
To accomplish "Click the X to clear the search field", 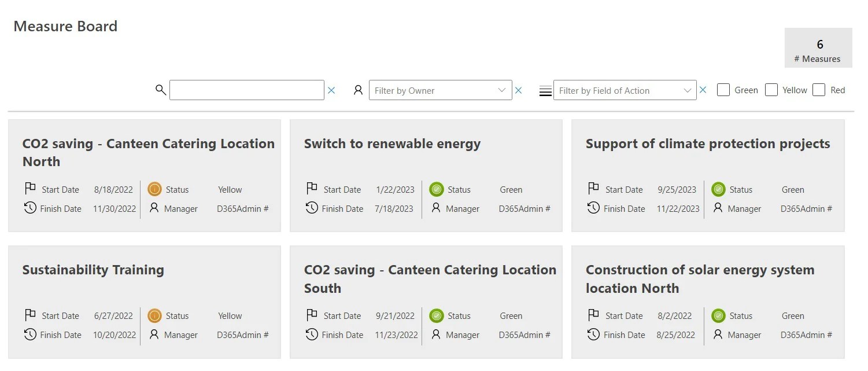I will click(x=331, y=90).
